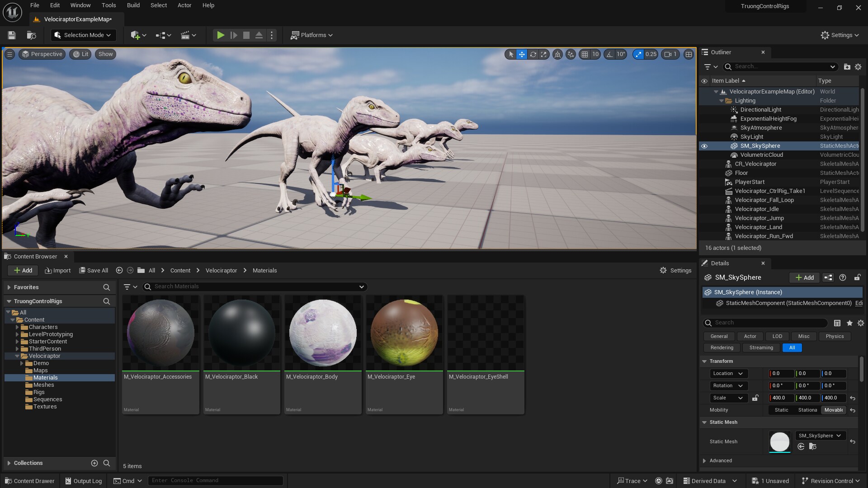Select the scale gizmo tool in viewport

click(x=544, y=54)
